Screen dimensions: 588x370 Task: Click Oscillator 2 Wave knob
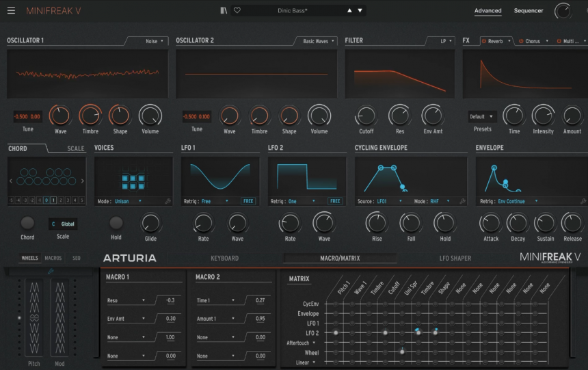coord(230,116)
